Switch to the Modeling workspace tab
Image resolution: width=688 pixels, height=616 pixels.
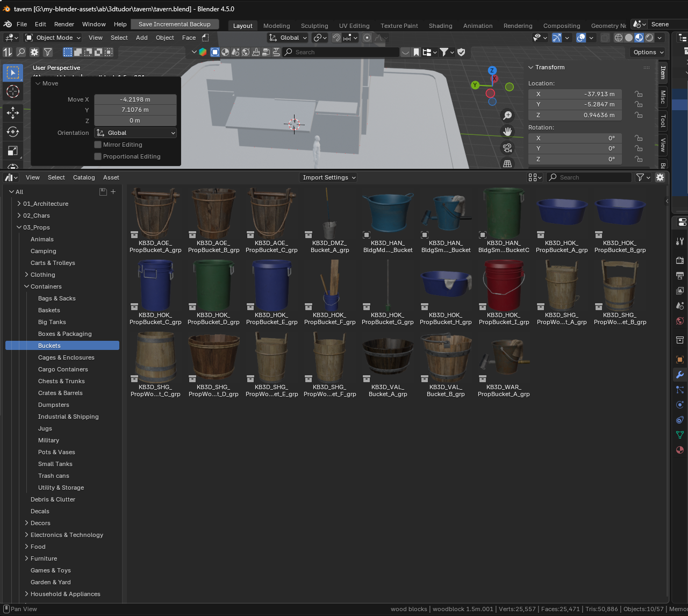[x=276, y=26]
